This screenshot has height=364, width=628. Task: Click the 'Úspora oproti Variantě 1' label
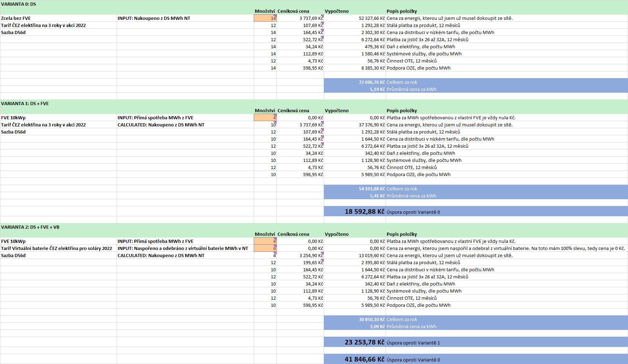[413, 343]
